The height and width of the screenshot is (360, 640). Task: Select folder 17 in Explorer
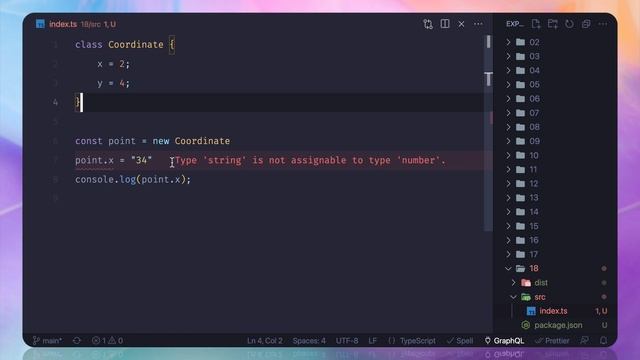[x=556, y=254]
